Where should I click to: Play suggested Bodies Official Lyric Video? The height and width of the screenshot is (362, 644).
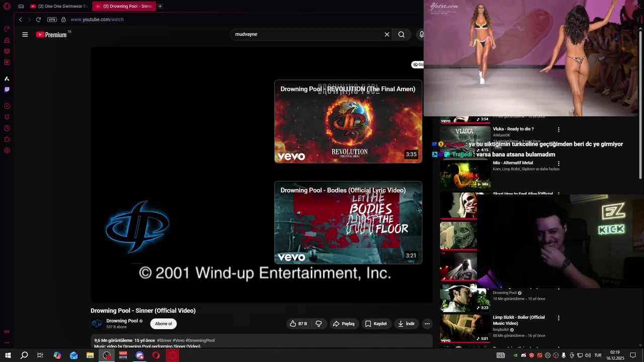(x=348, y=223)
